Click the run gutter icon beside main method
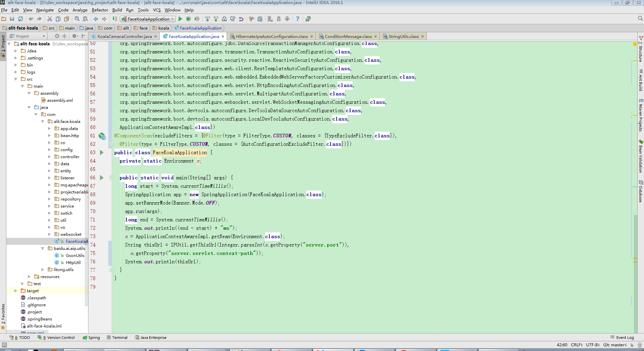 [x=102, y=178]
